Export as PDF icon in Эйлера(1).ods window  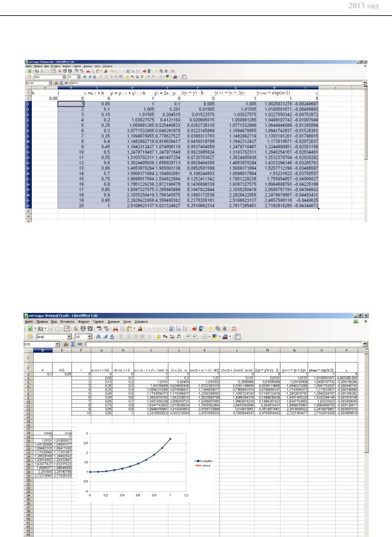76,329
